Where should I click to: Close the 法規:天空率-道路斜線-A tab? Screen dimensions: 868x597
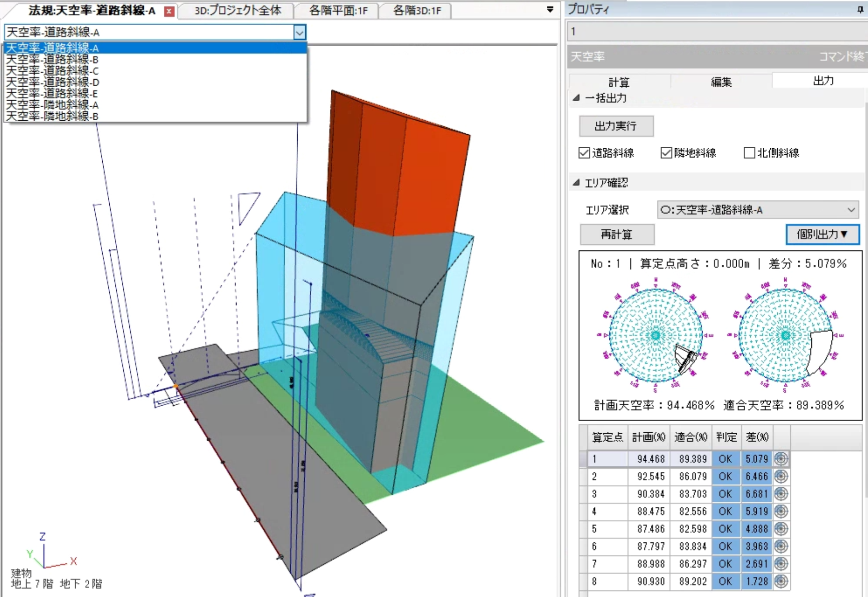(169, 11)
